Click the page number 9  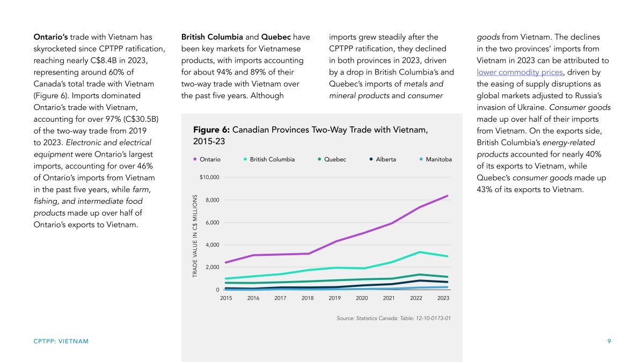[x=609, y=341]
